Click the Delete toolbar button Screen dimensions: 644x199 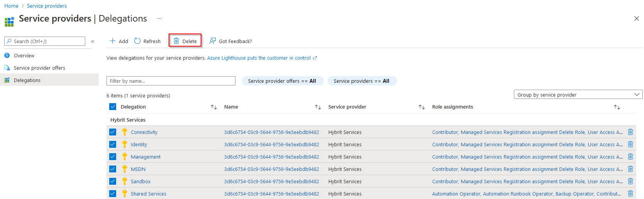185,40
